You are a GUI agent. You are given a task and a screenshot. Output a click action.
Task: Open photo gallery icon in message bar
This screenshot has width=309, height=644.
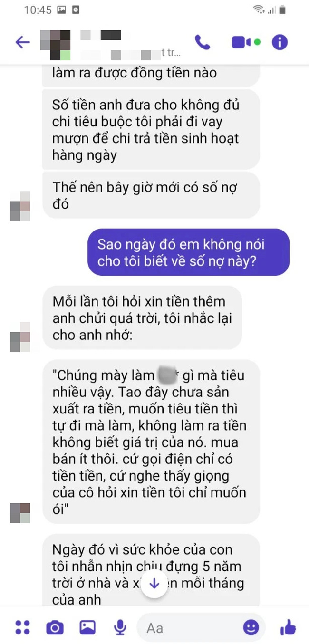coord(87,627)
